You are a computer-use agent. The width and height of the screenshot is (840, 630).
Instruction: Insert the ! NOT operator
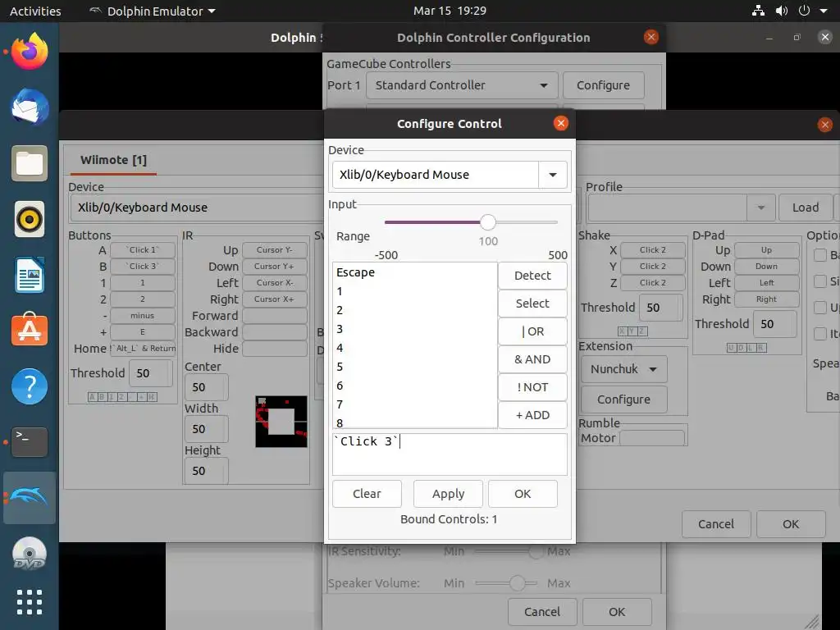532,387
